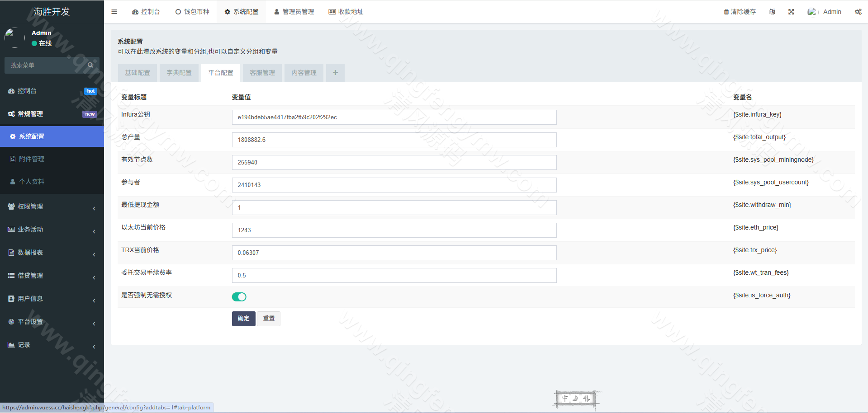Expand 权限管理 chevron arrow

pyautogui.click(x=94, y=208)
